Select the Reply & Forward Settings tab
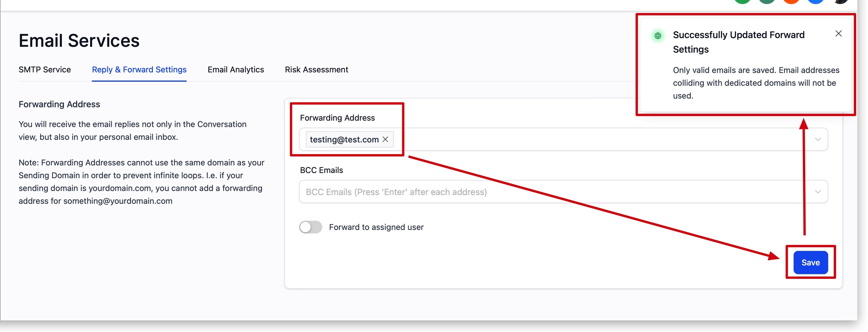 [139, 69]
